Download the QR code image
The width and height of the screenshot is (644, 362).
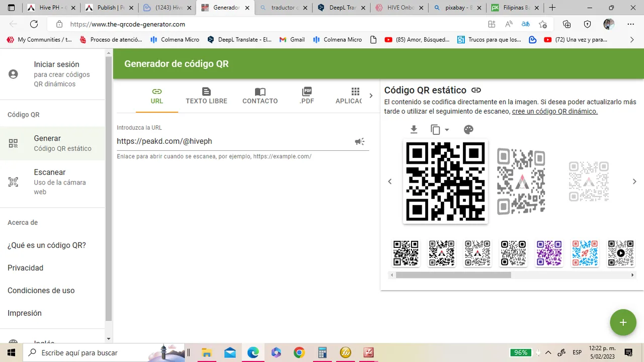414,130
